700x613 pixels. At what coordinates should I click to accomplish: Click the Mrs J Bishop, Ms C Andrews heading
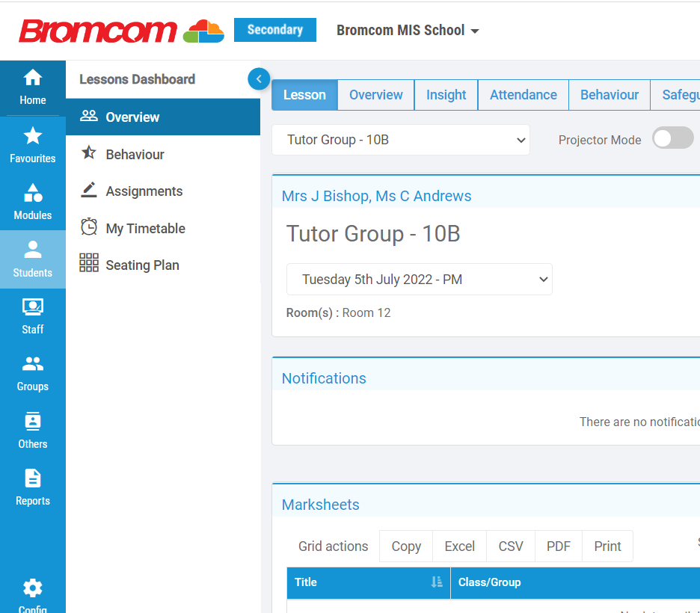point(376,196)
